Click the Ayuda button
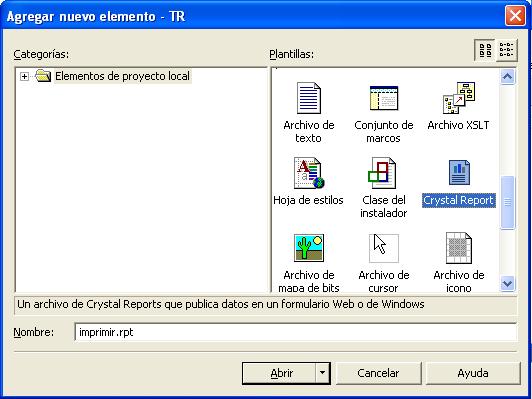Screen dimensions: 532x399 tap(473, 373)
